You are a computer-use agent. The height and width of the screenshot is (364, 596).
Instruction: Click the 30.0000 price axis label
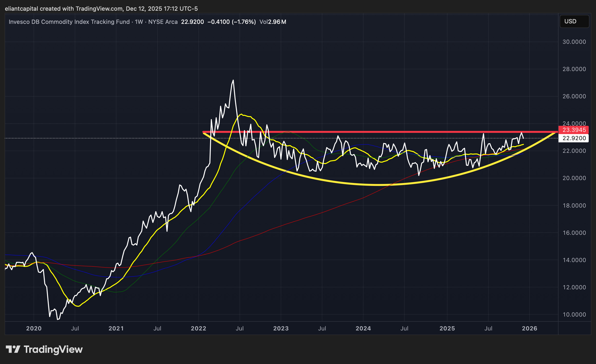pyautogui.click(x=574, y=42)
